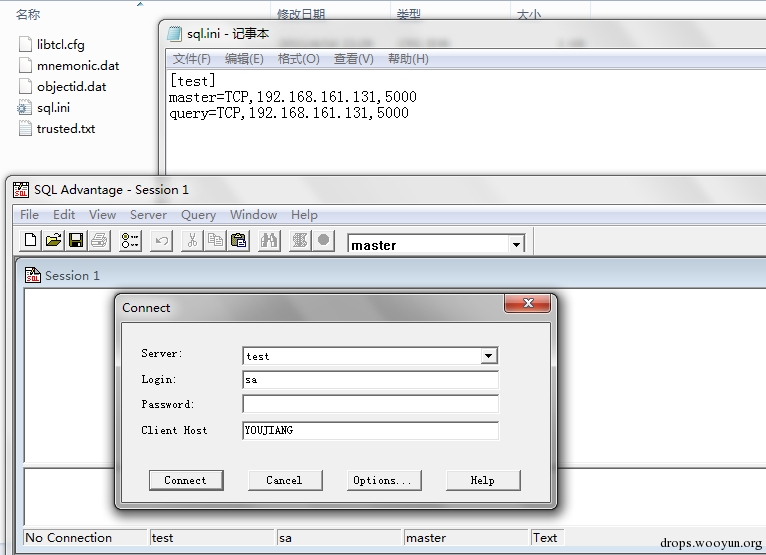The height and width of the screenshot is (555, 766).
Task: Click the Execute query toolbar icon
Action: [300, 240]
